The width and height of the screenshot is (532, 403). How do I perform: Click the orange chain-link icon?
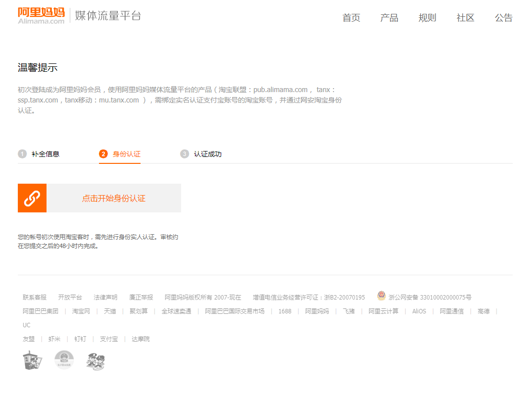pyautogui.click(x=32, y=198)
